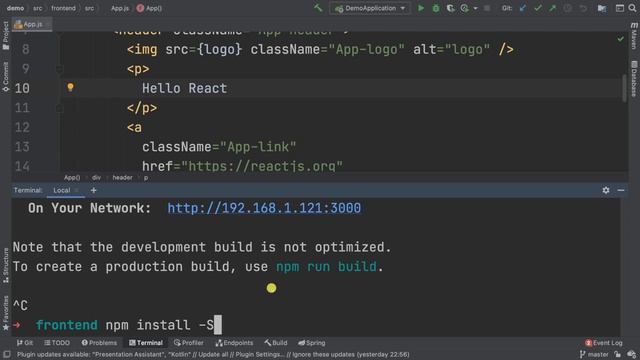Click the profiler run icon
Image resolution: width=640 pixels, height=360 pixels.
(464, 8)
